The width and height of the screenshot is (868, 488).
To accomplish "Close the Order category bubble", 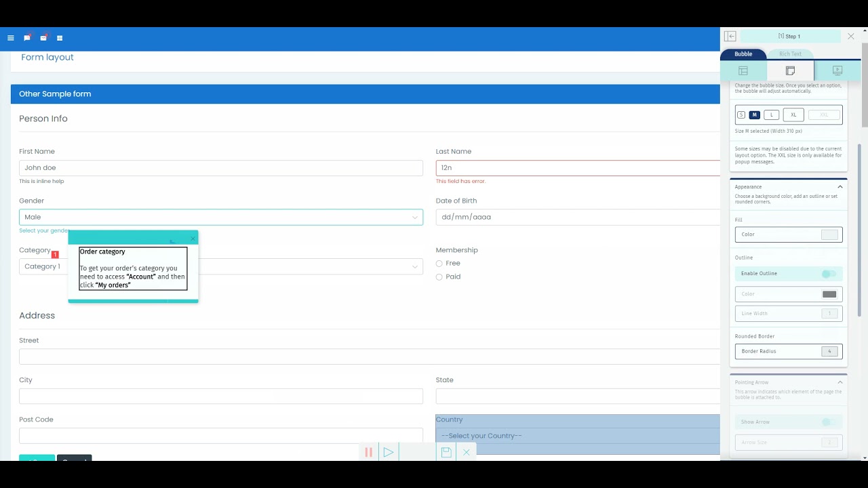I will 193,239.
